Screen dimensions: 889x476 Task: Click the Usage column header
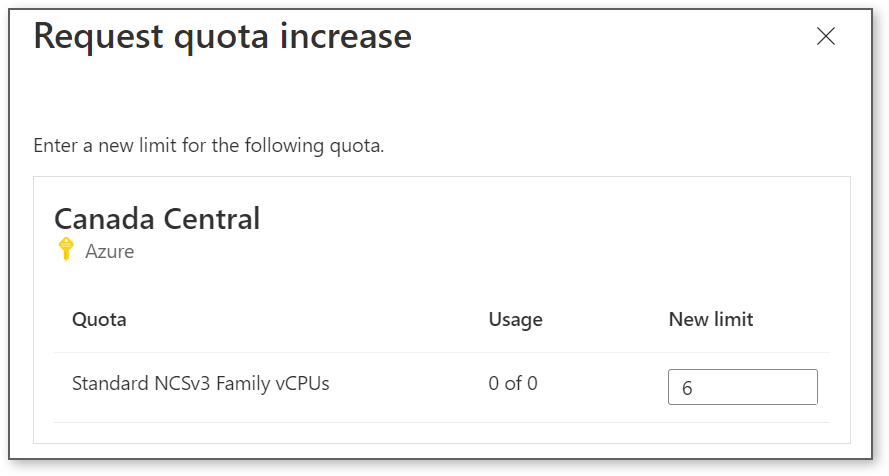click(x=515, y=320)
